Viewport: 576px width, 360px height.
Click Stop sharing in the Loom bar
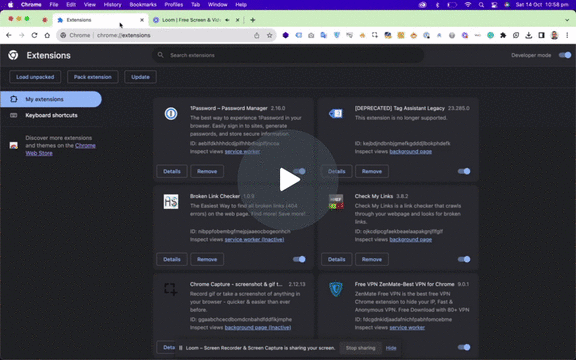[x=360, y=348]
